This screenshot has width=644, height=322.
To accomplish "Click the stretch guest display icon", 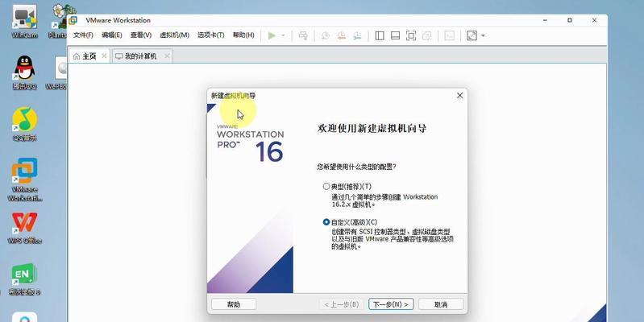I will tap(472, 35).
